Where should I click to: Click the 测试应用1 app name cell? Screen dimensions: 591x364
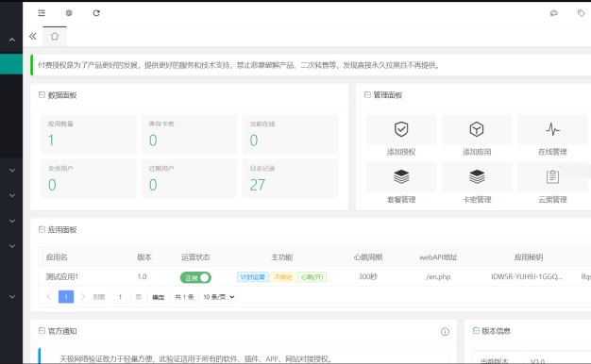[62, 276]
